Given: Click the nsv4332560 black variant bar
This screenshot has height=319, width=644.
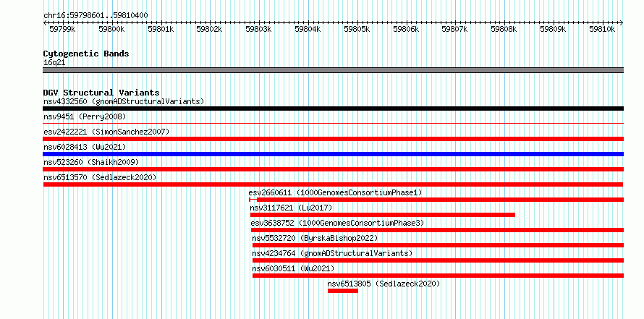Looking at the screenshot, I should pyautogui.click(x=333, y=109).
